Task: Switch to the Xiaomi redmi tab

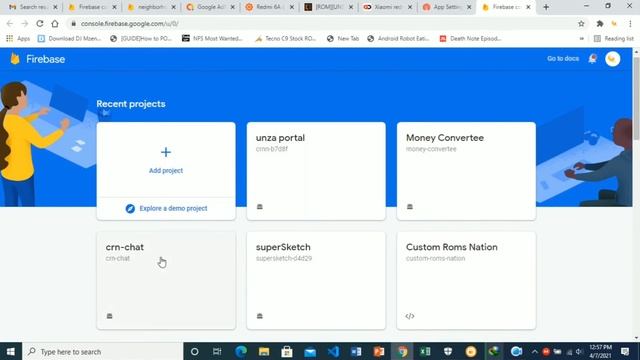Action: point(388,7)
